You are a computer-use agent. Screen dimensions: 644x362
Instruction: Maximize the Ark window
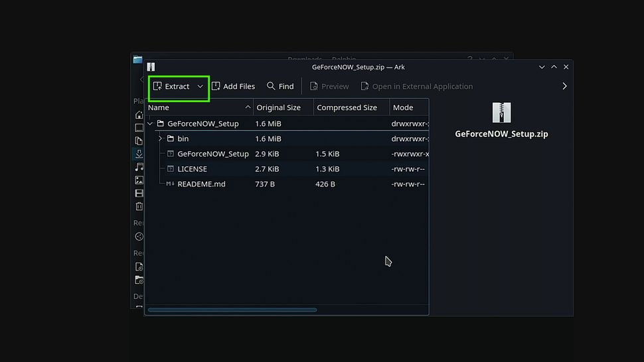coord(554,67)
